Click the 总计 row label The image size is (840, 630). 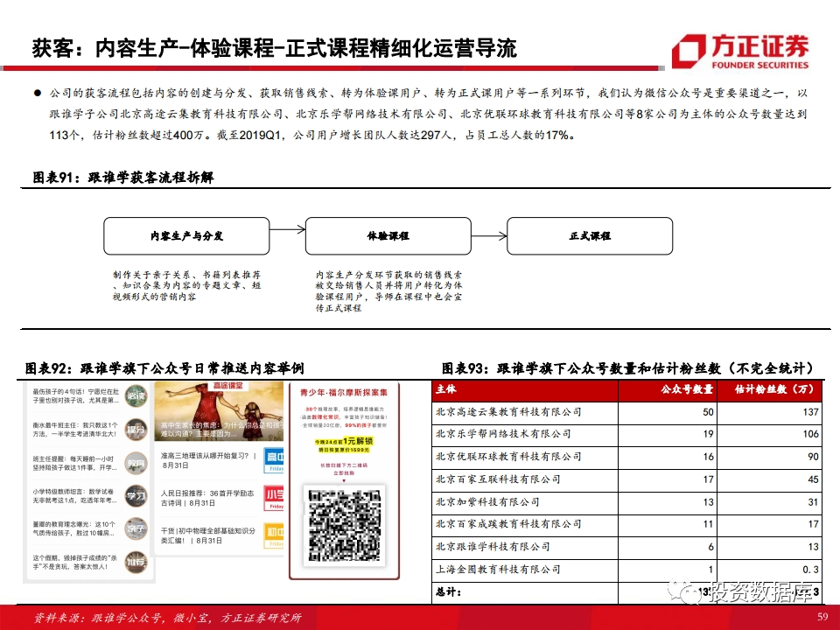[448, 592]
